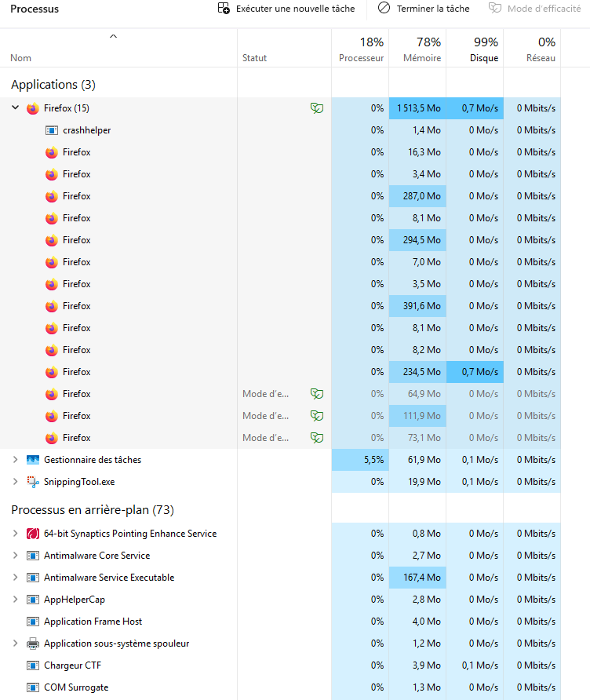Click the crashhelper process icon
Screen dimensions: 590x700
[52, 130]
